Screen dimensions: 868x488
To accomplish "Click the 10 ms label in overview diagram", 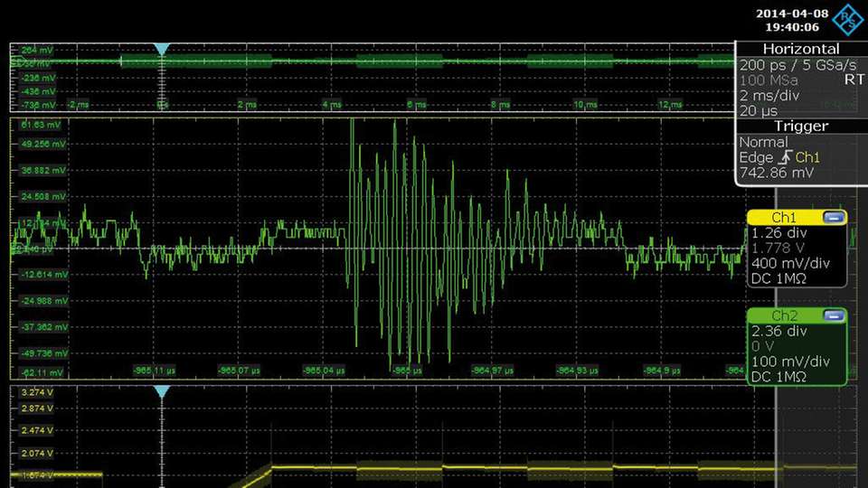I will pos(585,105).
